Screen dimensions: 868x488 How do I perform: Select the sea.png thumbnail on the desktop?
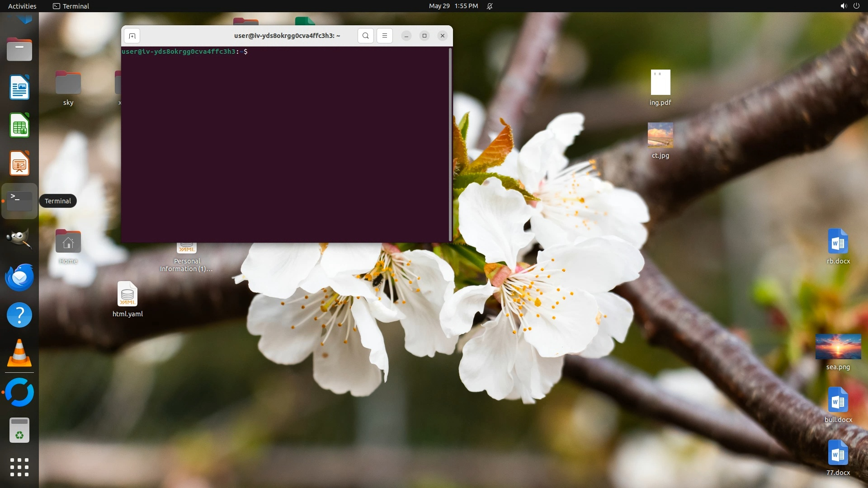point(838,347)
